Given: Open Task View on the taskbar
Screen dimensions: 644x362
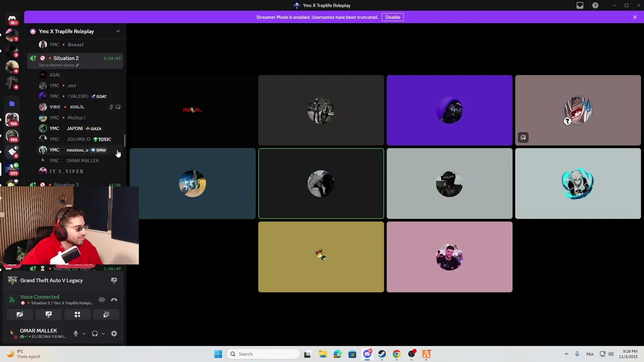Looking at the screenshot, I should [307, 354].
